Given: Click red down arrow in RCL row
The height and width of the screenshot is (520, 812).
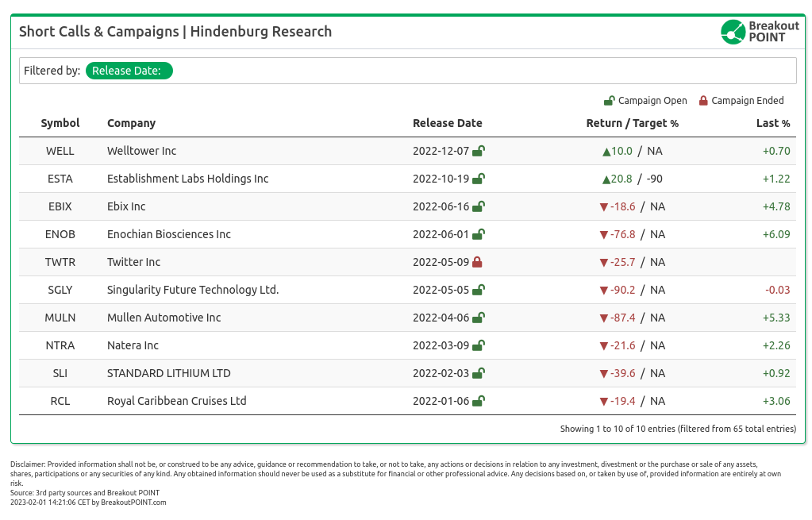Looking at the screenshot, I should [x=604, y=402].
